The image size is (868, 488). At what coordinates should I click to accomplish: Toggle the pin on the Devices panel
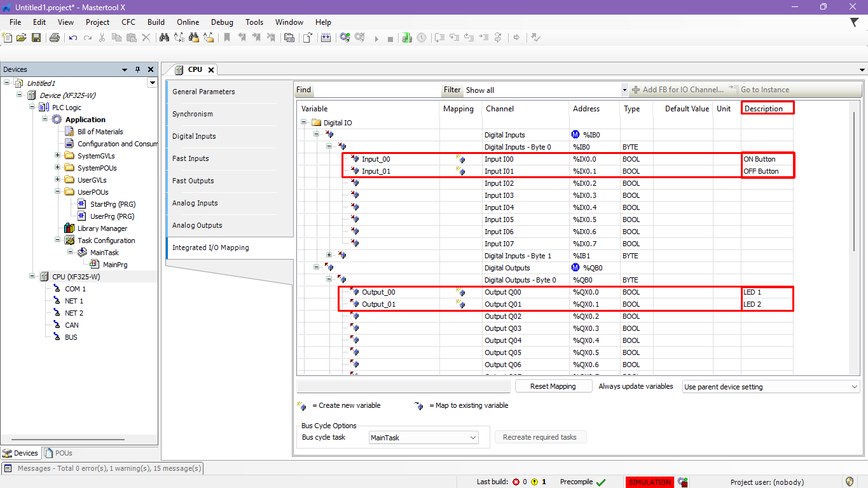pyautogui.click(x=137, y=69)
